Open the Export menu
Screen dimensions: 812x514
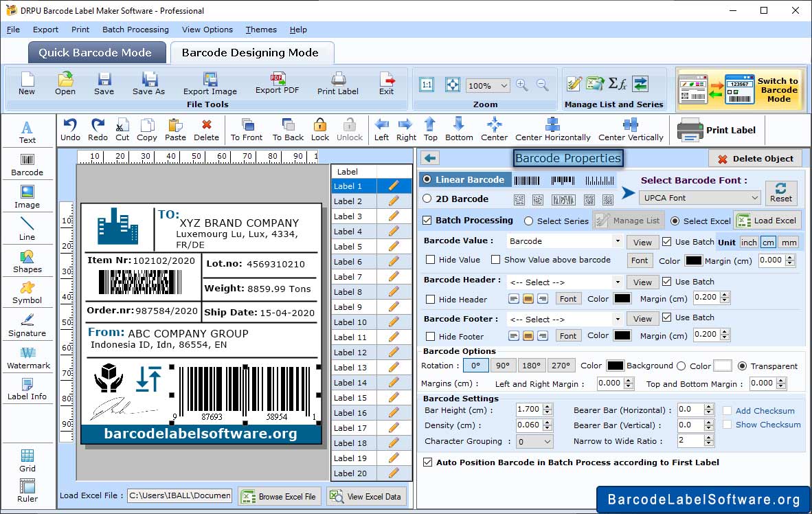45,30
